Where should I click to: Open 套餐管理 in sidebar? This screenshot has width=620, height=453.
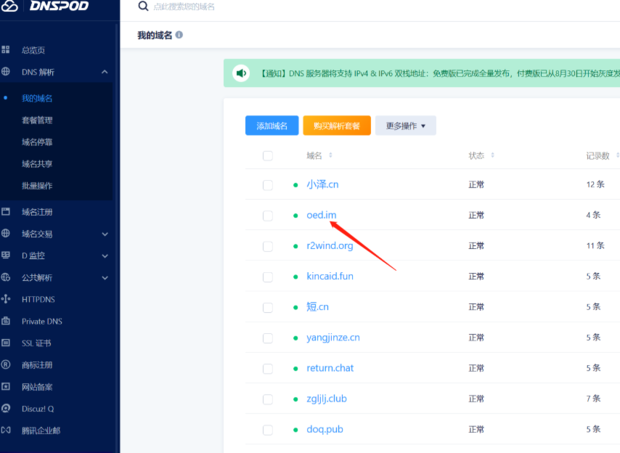37,120
